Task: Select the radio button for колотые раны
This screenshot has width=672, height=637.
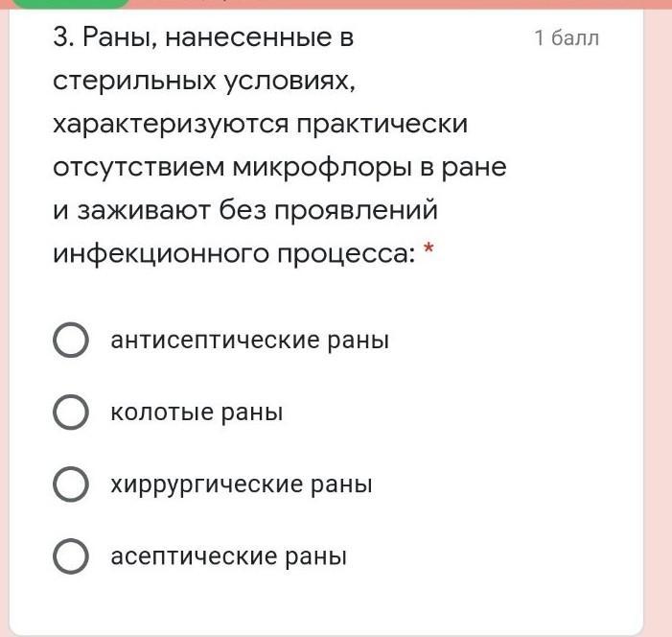Action: pos(71,413)
